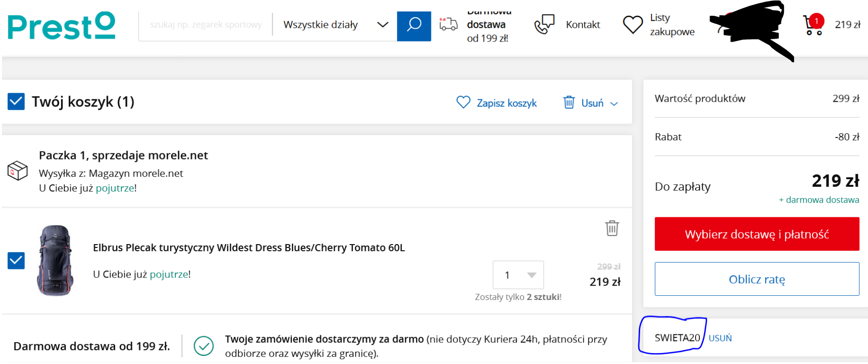Click the search input field
868x364 pixels.
[x=205, y=25]
